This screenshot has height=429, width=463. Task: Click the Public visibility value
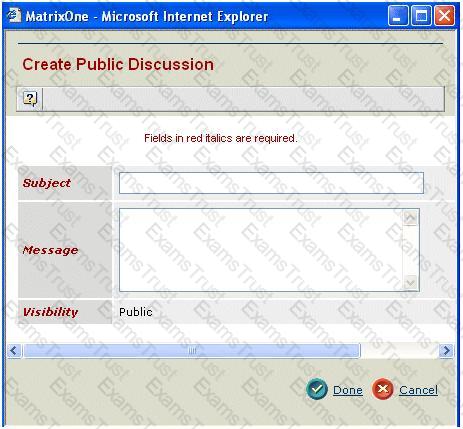tap(136, 312)
